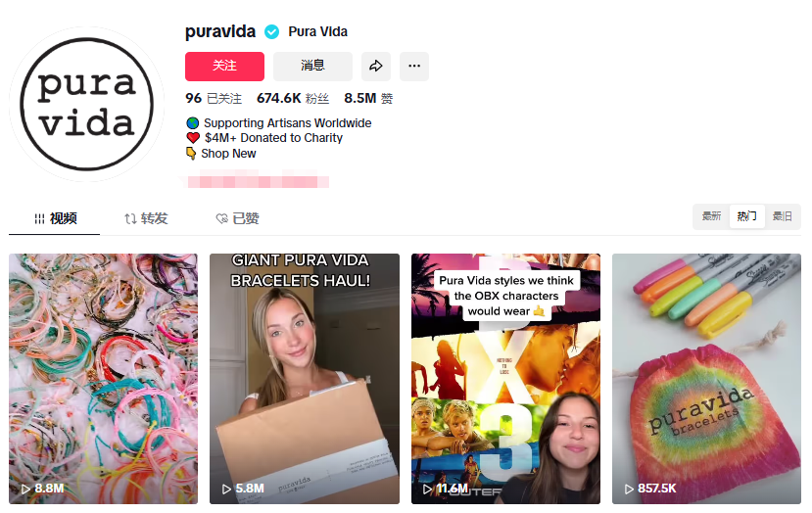The height and width of the screenshot is (513, 812).
Task: Click the play icon on 857.5K video
Action: [x=629, y=489]
